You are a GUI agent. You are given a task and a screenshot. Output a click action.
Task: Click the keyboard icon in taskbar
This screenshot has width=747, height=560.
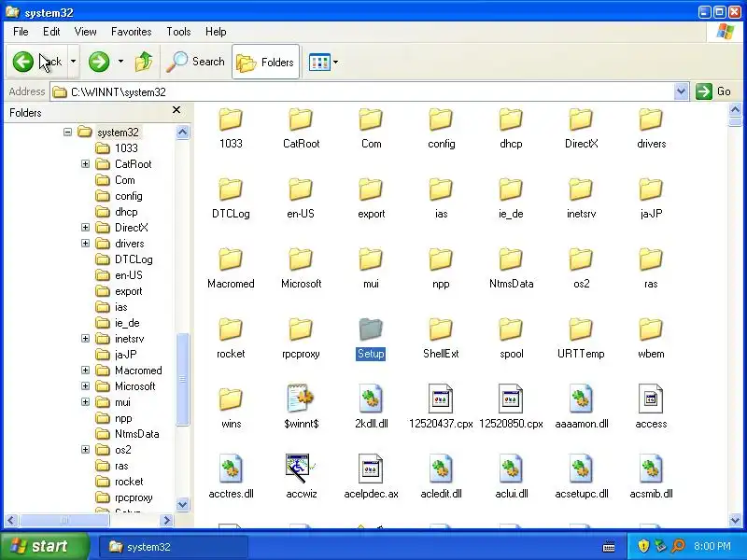(x=609, y=547)
